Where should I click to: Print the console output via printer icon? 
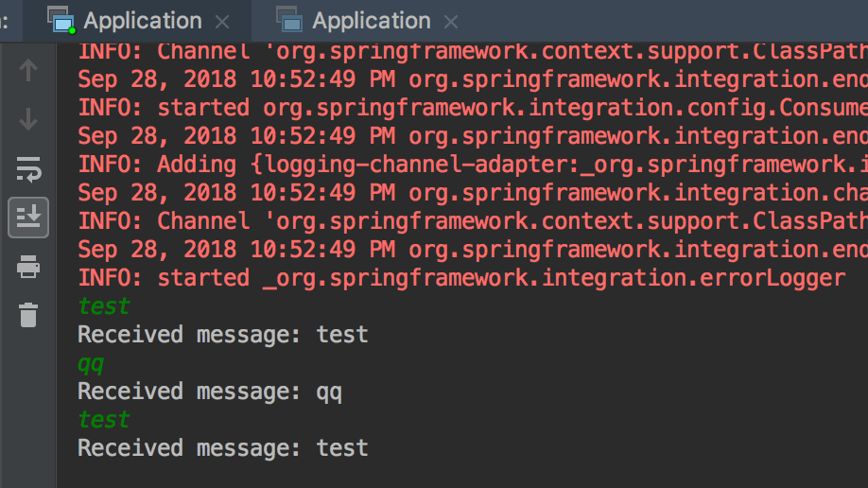(28, 268)
